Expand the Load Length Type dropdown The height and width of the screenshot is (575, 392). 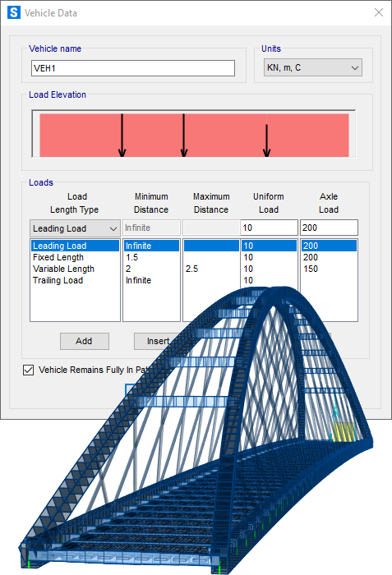click(75, 228)
